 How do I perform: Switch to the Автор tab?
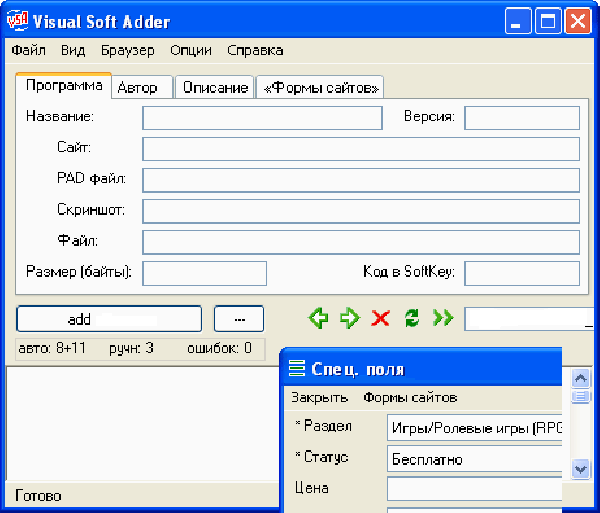click(142, 88)
